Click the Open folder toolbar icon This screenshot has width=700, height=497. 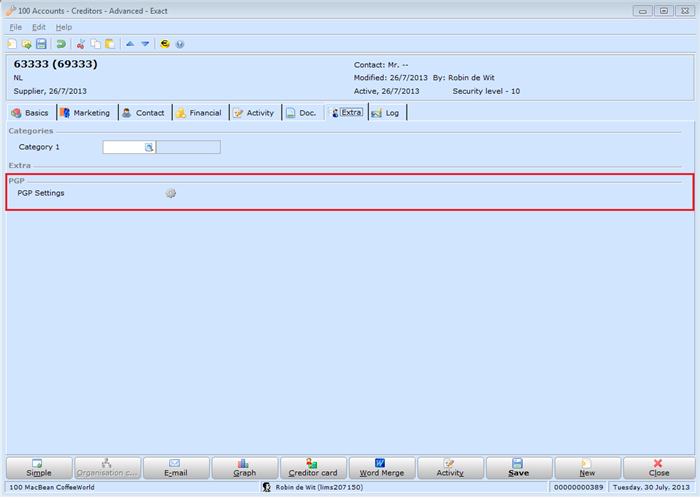27,44
